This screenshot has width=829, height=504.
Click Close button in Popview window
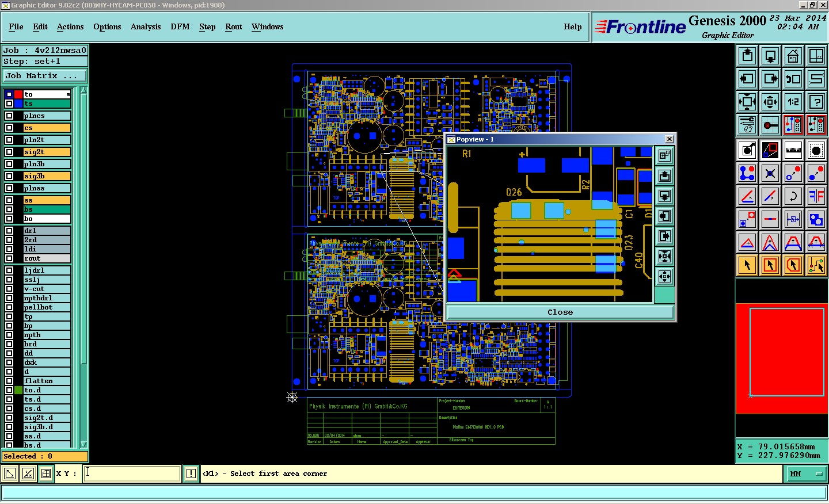tap(560, 312)
